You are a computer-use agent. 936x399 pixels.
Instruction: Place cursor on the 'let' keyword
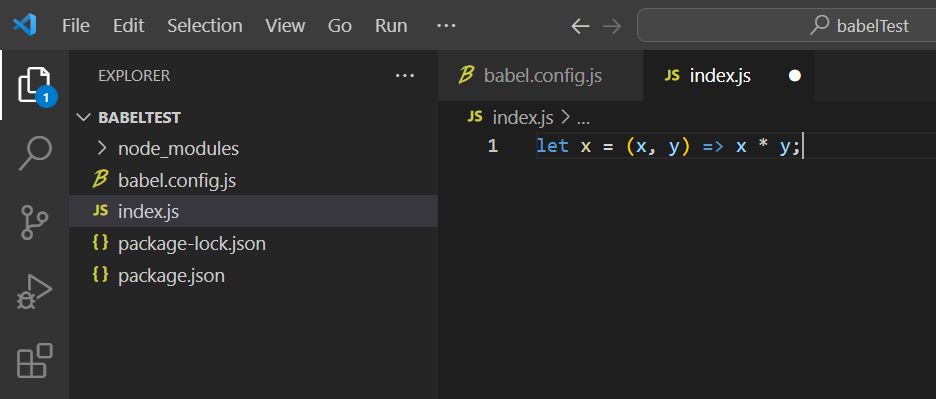tap(552, 146)
